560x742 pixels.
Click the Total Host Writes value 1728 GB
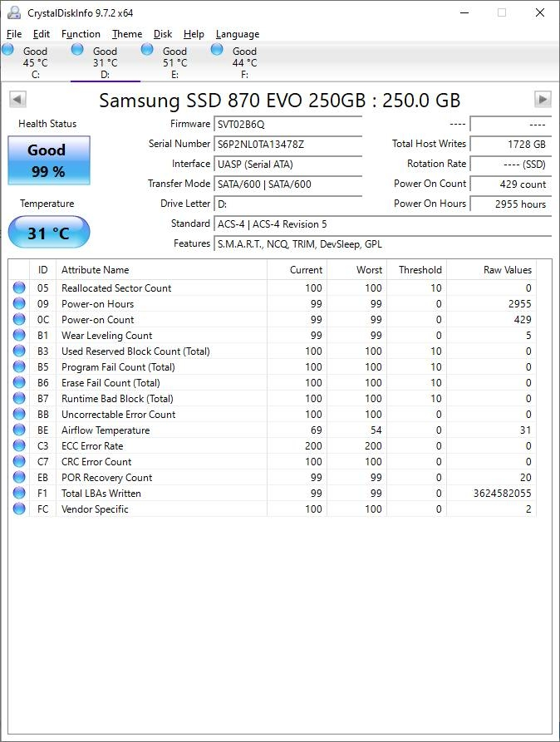[511, 145]
